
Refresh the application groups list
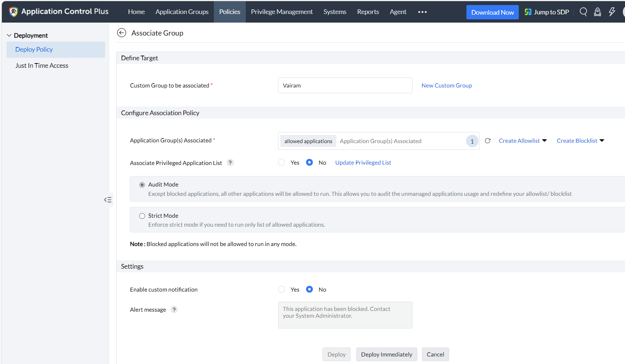click(x=488, y=141)
